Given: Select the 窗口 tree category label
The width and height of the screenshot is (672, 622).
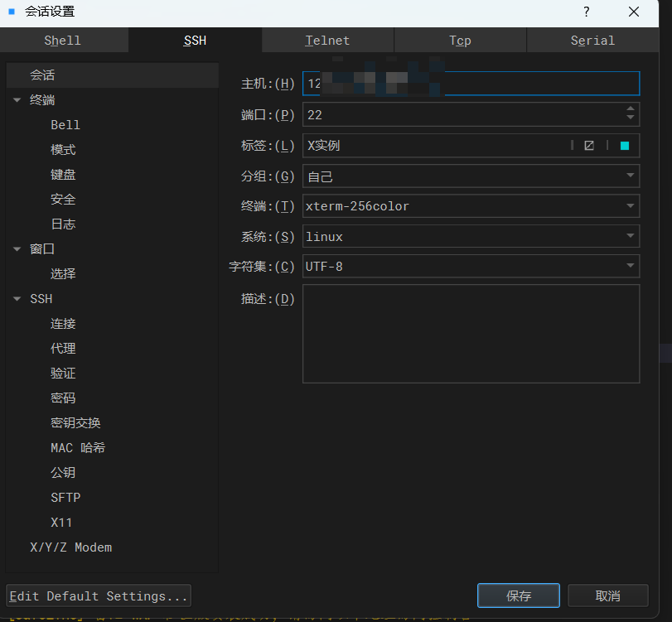Looking at the screenshot, I should click(42, 249).
